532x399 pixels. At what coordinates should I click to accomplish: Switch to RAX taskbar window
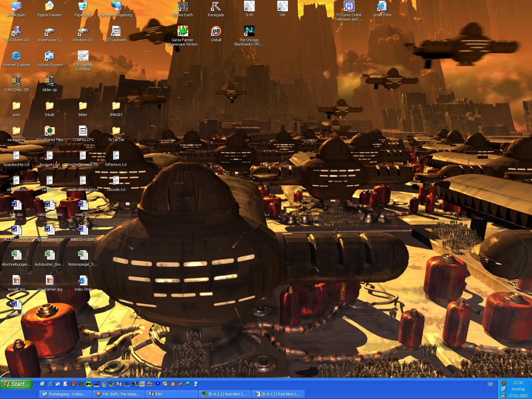pos(172,394)
